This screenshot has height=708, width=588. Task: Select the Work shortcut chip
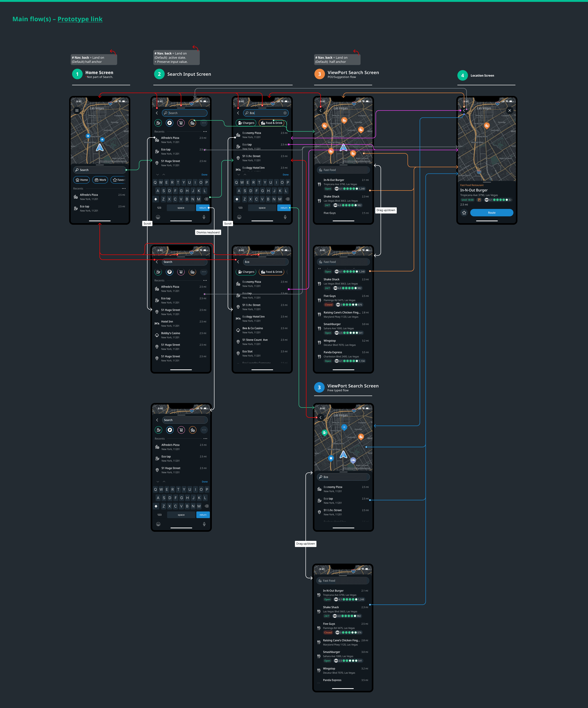[x=100, y=180]
